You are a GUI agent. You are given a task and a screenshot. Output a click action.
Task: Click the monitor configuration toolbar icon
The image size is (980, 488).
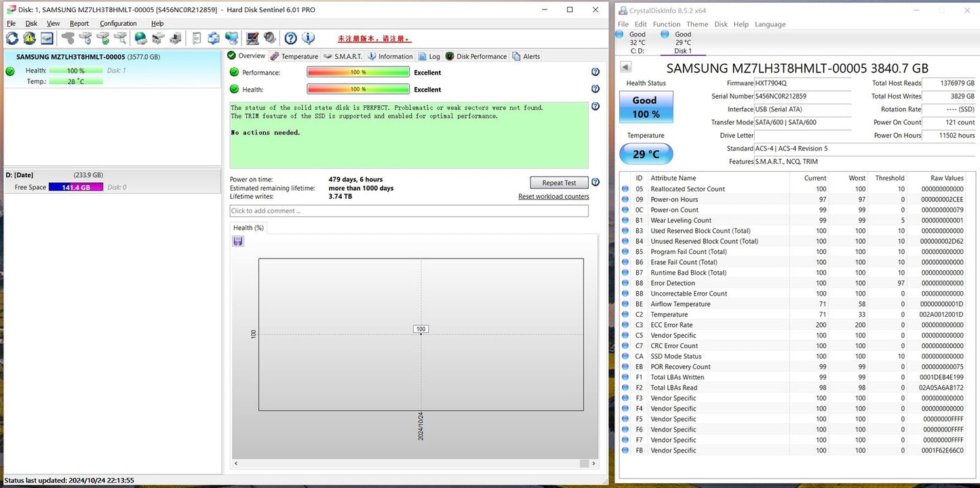pyautogui.click(x=252, y=38)
